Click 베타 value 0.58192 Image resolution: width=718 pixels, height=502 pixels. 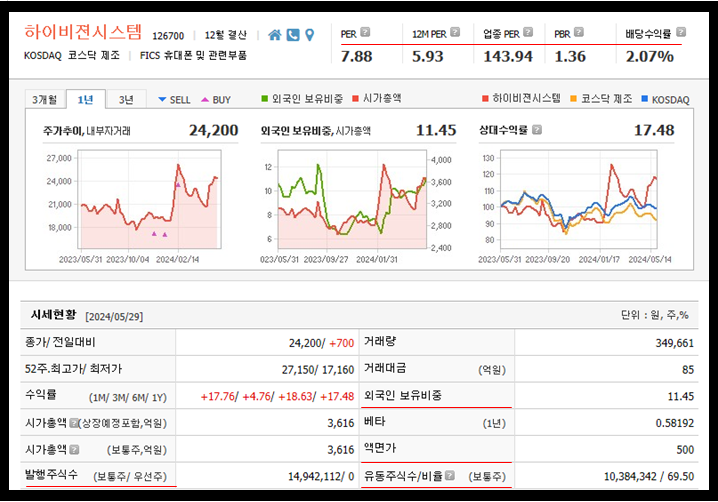coord(674,423)
